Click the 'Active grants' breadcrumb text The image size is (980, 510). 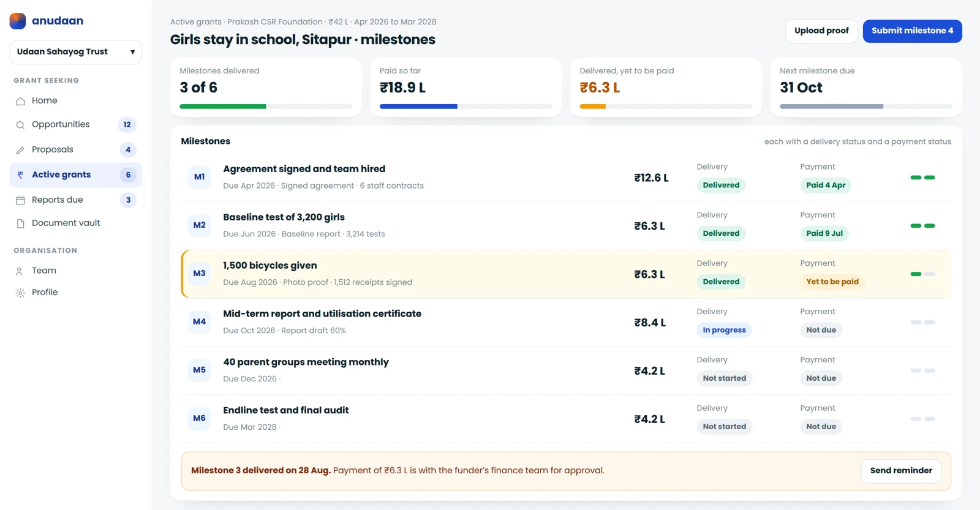tap(196, 22)
